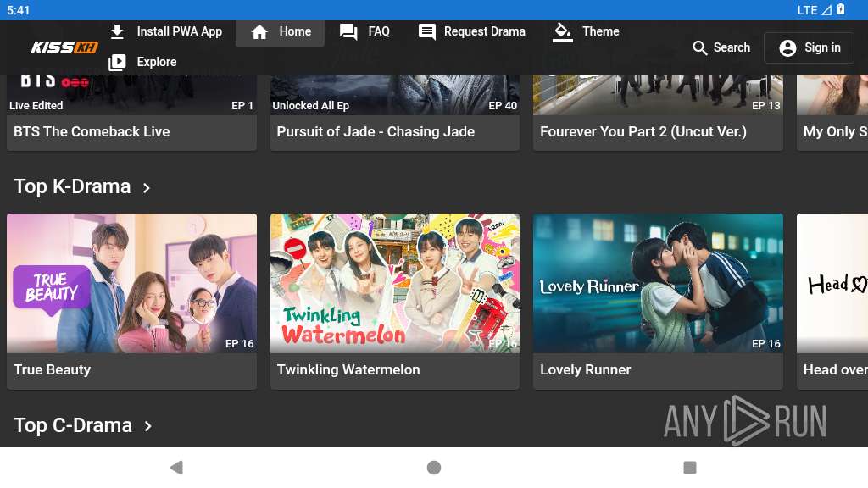Open Install PWA App
The height and width of the screenshot is (488, 868).
point(166,31)
